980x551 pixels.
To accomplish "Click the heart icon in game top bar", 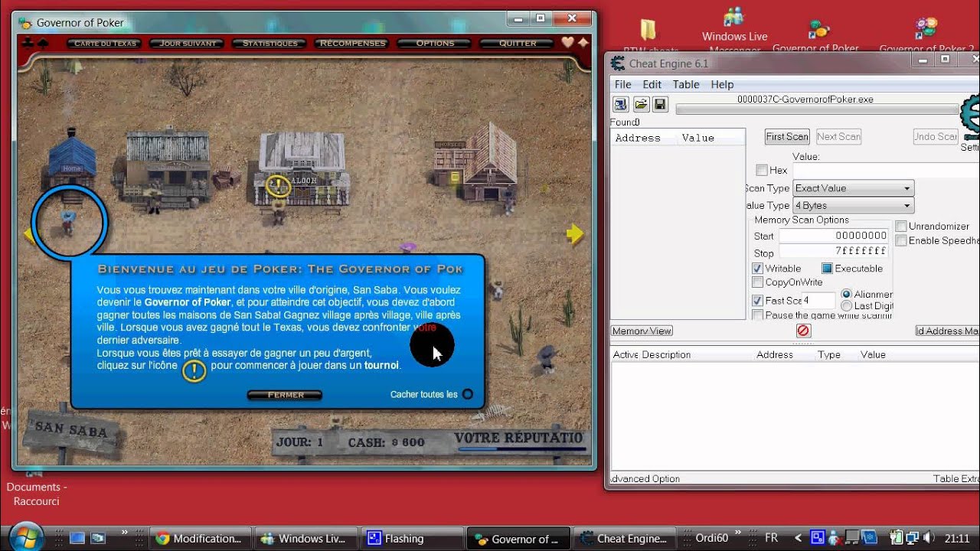I will pos(567,43).
